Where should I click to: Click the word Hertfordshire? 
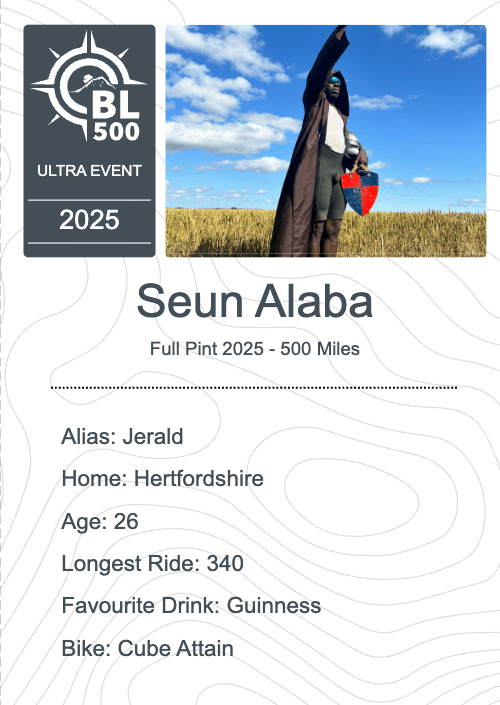click(x=199, y=478)
